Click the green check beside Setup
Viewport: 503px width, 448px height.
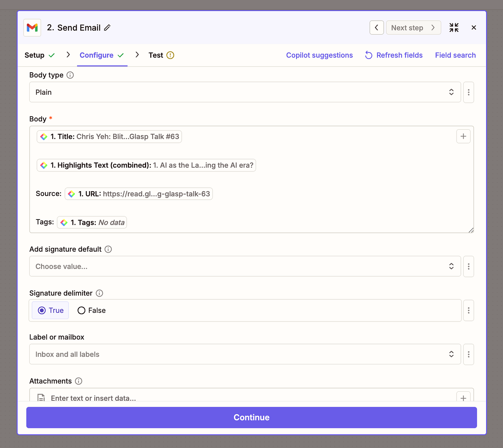click(x=51, y=55)
